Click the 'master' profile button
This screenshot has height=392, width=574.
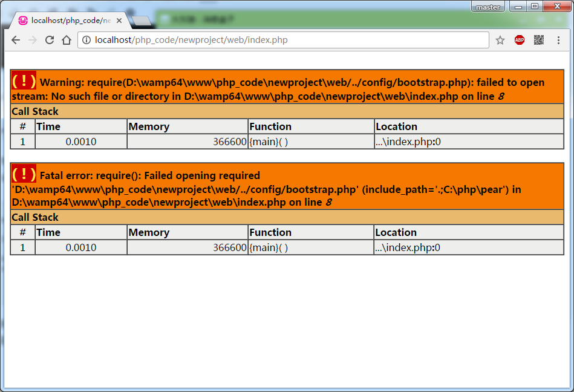point(488,7)
